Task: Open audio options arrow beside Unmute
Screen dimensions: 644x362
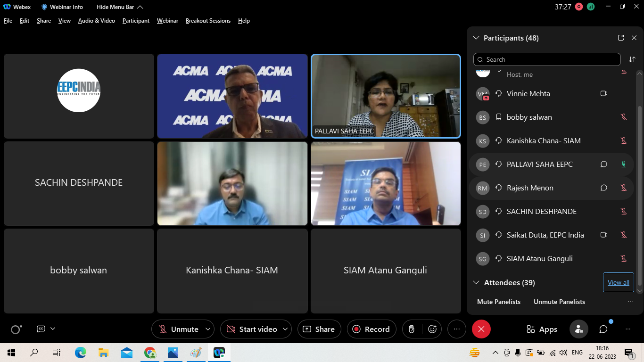Action: pyautogui.click(x=208, y=329)
